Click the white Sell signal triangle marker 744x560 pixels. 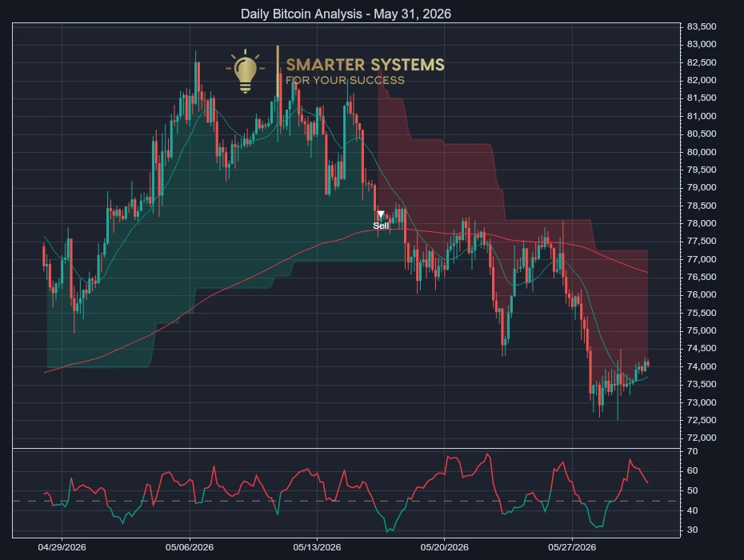(381, 215)
